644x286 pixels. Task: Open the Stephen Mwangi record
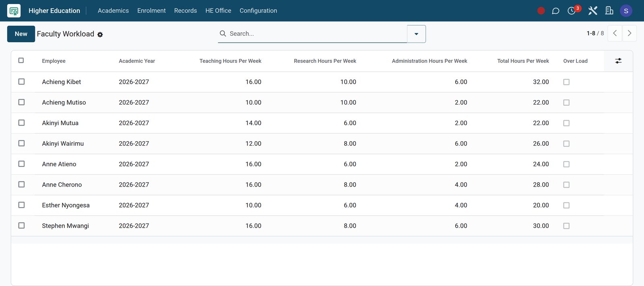(65, 226)
